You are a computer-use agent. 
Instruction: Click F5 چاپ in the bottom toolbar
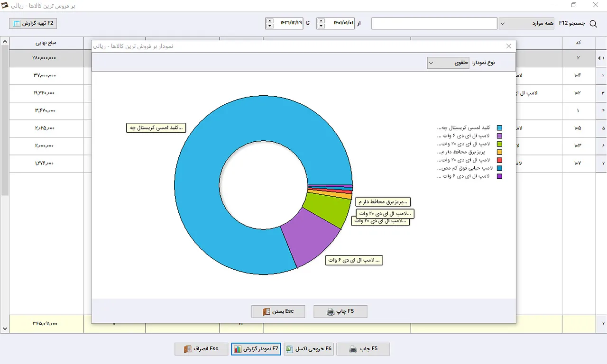(363, 349)
